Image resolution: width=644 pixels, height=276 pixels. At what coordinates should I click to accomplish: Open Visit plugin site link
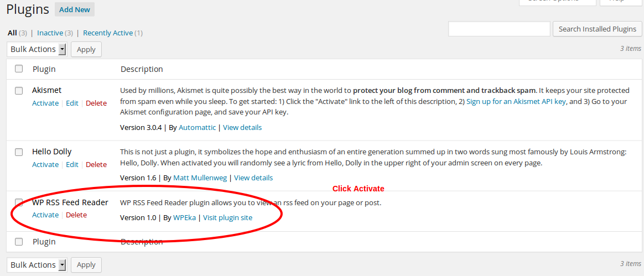pos(227,217)
